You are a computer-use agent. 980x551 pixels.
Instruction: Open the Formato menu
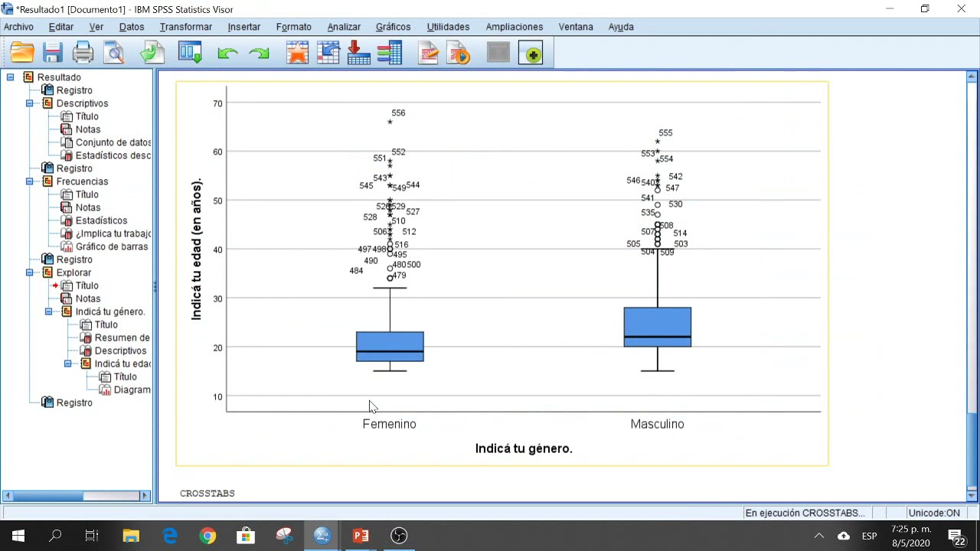[294, 27]
